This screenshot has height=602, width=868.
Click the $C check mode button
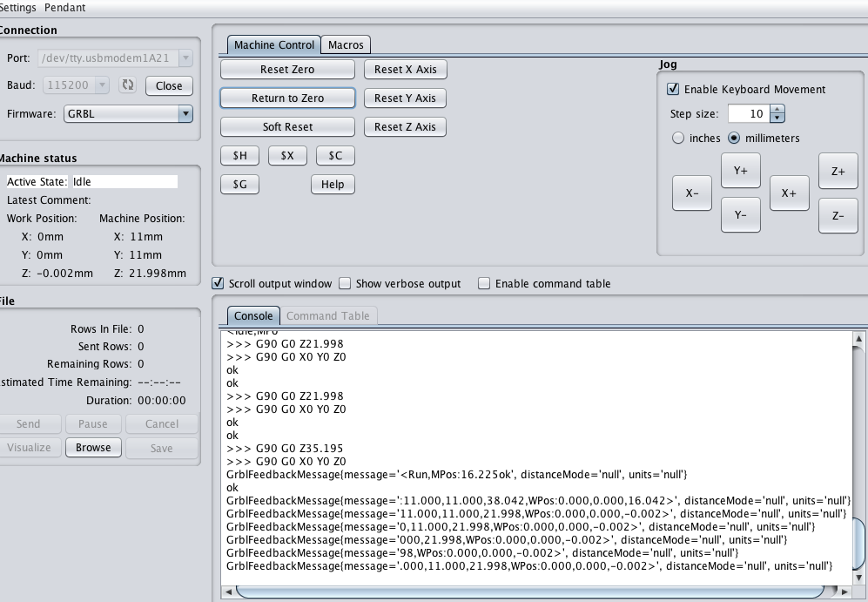tap(335, 156)
